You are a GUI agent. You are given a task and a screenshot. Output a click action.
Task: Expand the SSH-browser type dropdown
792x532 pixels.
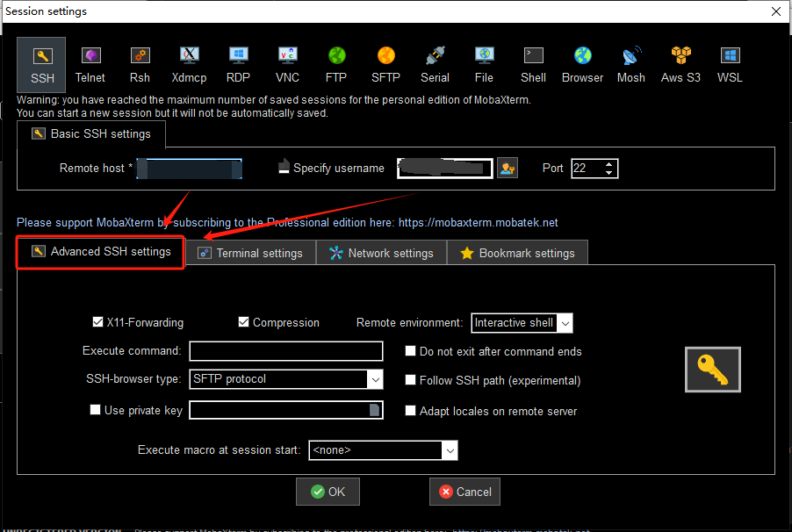click(375, 379)
